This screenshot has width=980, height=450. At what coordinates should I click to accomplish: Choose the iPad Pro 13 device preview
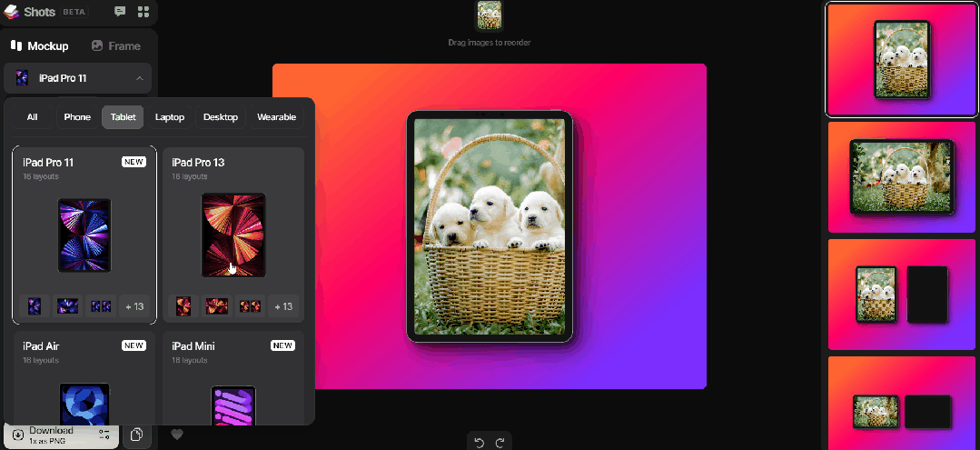pyautogui.click(x=233, y=235)
